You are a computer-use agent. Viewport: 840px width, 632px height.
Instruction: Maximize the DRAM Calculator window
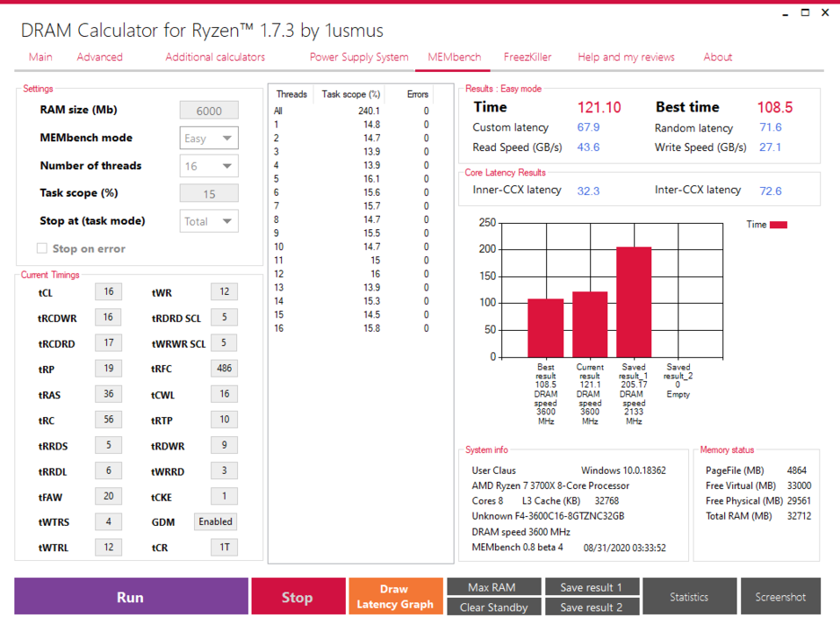805,12
